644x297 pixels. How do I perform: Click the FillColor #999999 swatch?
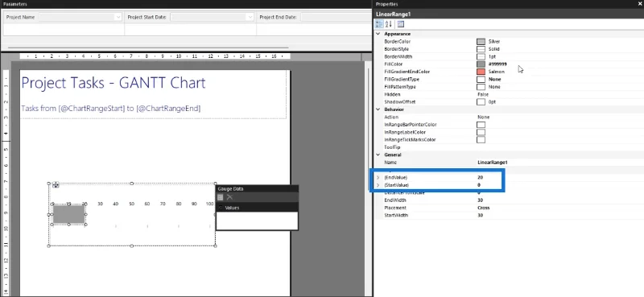coord(481,64)
